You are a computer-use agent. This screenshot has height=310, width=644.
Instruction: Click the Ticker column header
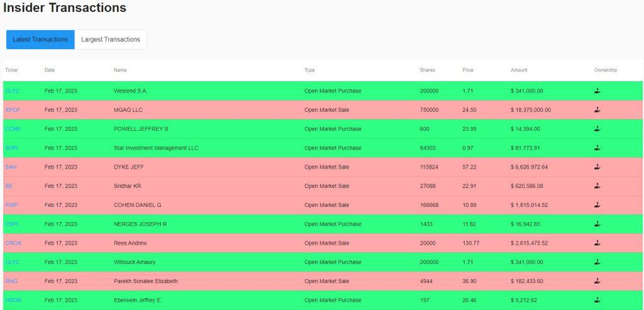[11, 70]
